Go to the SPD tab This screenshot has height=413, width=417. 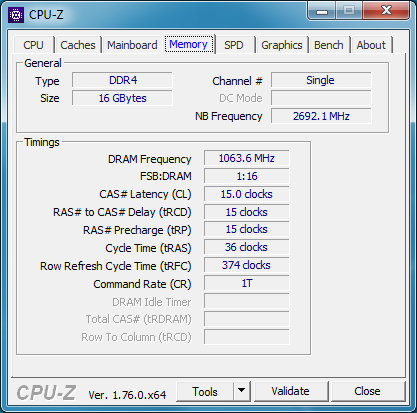[234, 45]
